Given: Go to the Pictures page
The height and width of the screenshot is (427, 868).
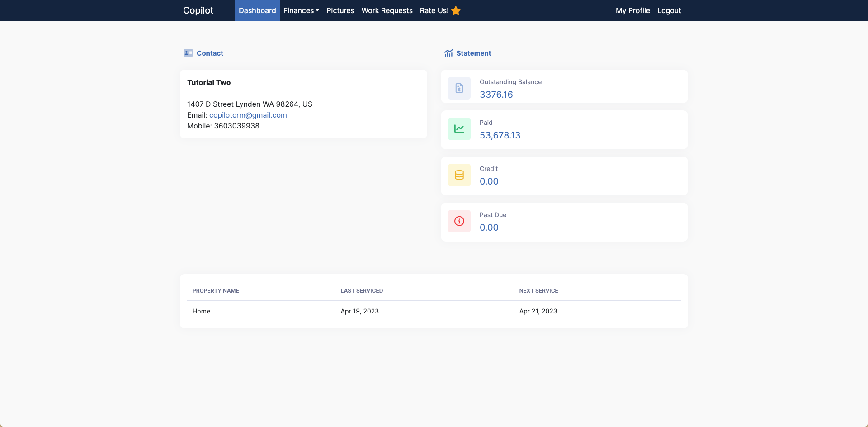Looking at the screenshot, I should [340, 10].
